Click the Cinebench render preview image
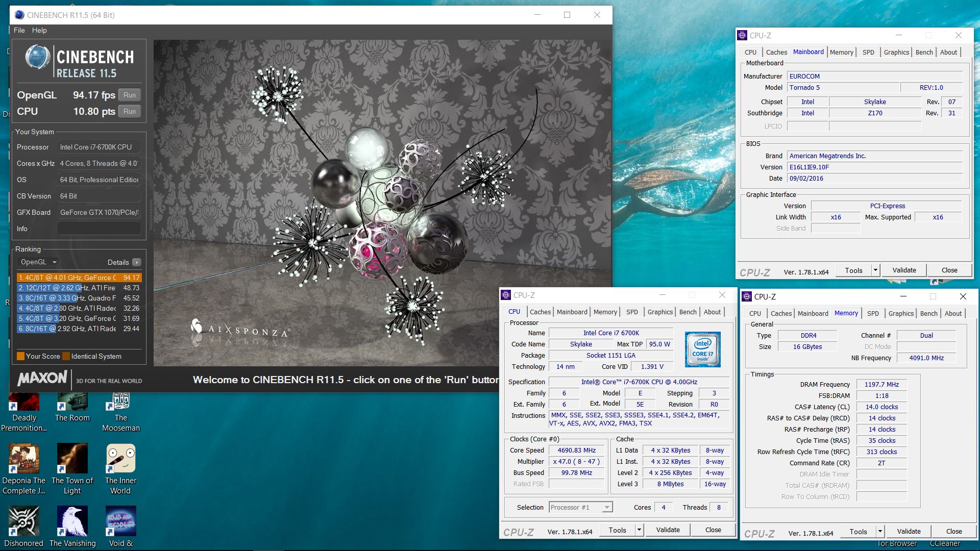980x551 pixels. point(382,203)
